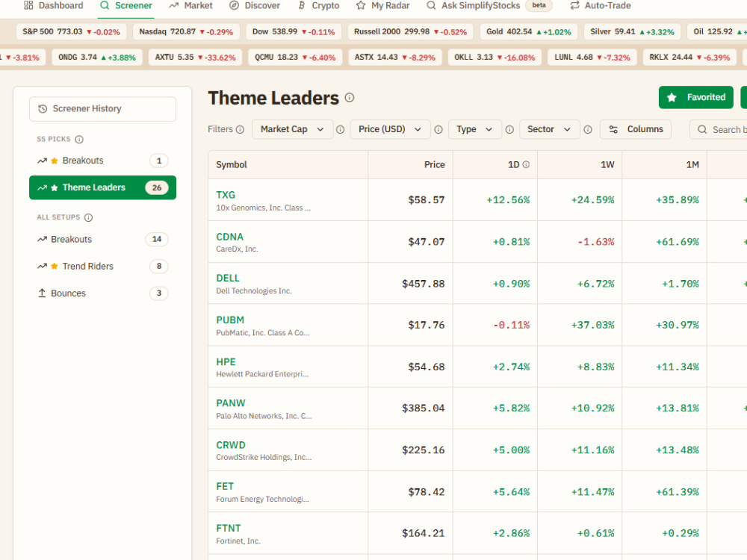Click the green Favorited button
Screen dimensions: 747x560
tap(696, 97)
